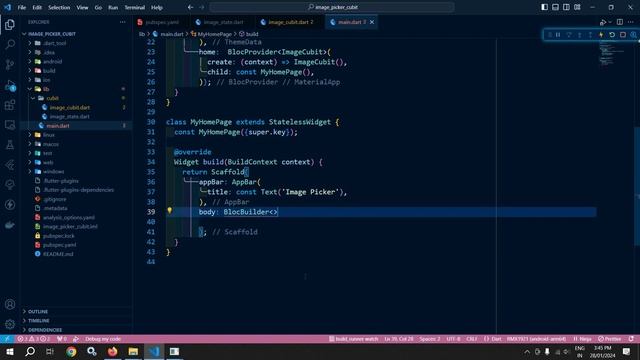
Task: Open the widget inspector magnifier in debug toolbar
Action: [x=633, y=35]
